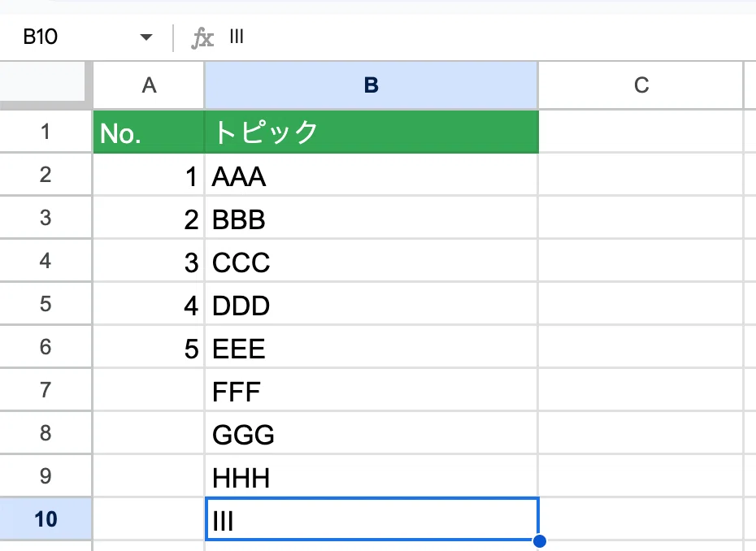This screenshot has width=756, height=551.
Task: Select column C header
Action: [x=641, y=85]
